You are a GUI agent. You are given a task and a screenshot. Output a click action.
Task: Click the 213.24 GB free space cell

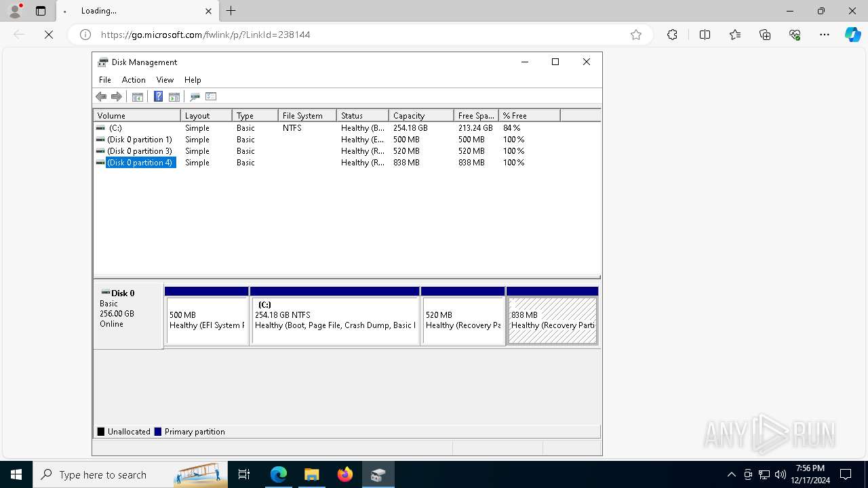pos(475,128)
